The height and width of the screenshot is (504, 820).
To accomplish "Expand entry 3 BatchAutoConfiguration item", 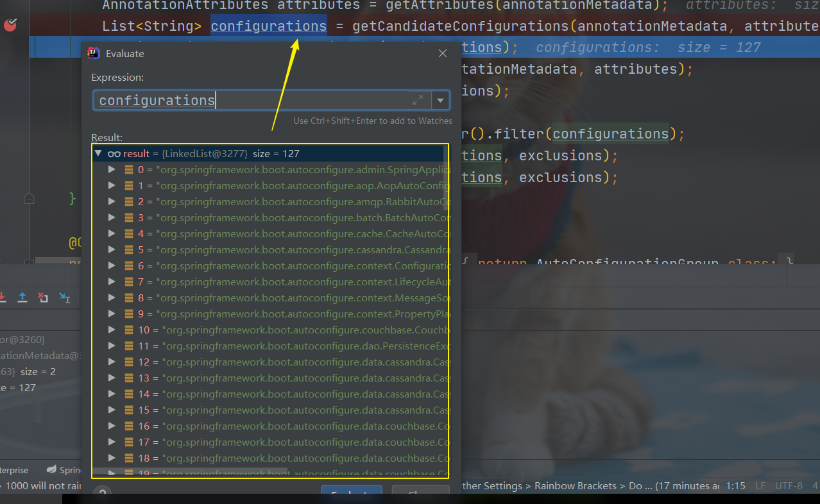I will (x=112, y=218).
